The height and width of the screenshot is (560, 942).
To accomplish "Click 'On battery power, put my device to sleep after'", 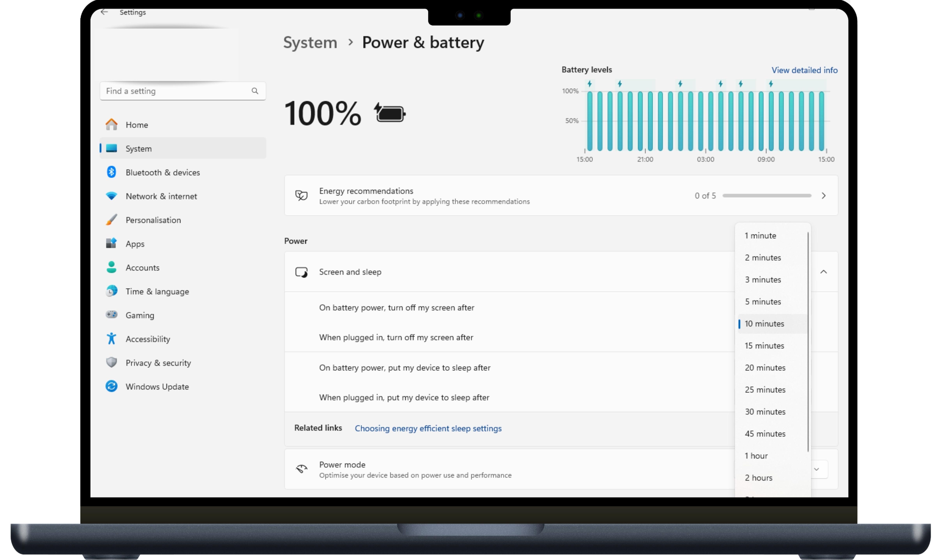I will [x=405, y=368].
